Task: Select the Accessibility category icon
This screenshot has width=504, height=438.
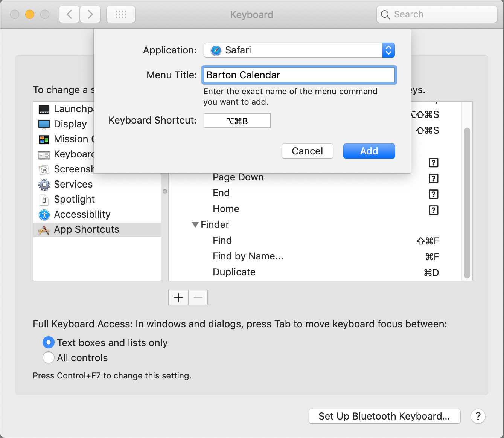Action: tap(44, 215)
